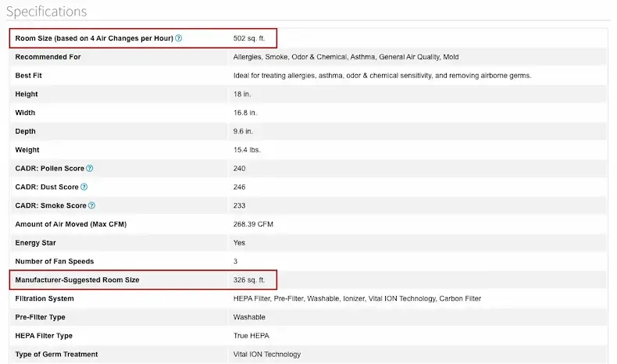This screenshot has width=617, height=364.
Task: Select the 326 sq. ft. value
Action: [249, 280]
